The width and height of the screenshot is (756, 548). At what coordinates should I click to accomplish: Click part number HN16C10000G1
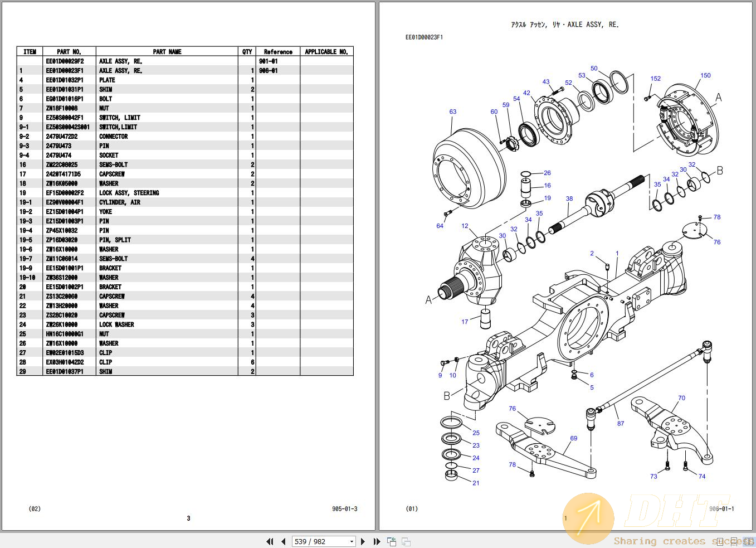65,334
